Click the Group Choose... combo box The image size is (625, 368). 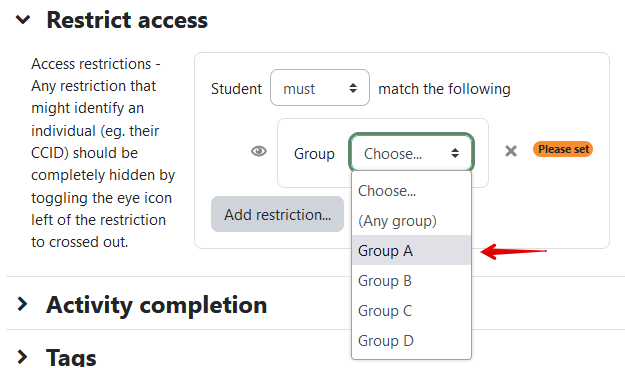tap(411, 153)
